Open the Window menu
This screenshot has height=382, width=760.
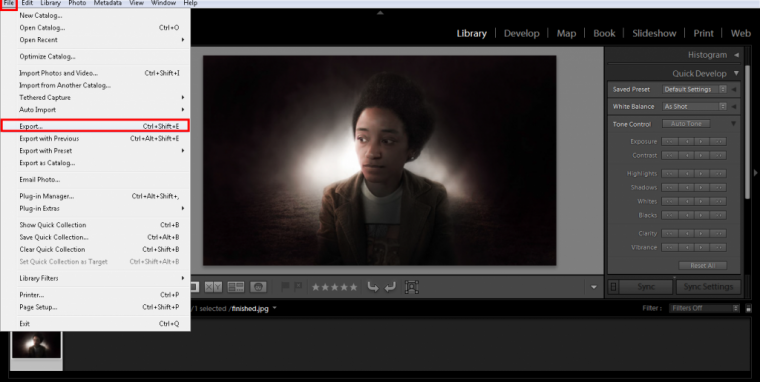coord(163,3)
